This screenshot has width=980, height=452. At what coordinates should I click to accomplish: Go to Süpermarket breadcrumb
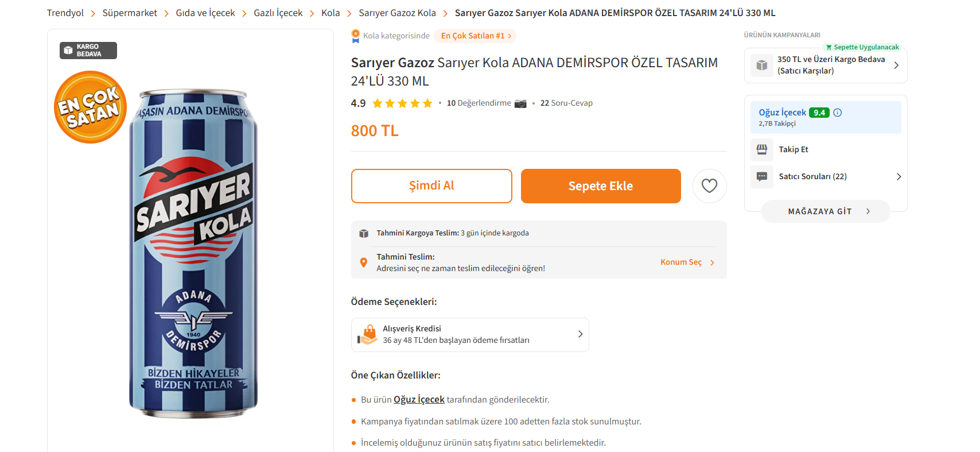[x=130, y=13]
